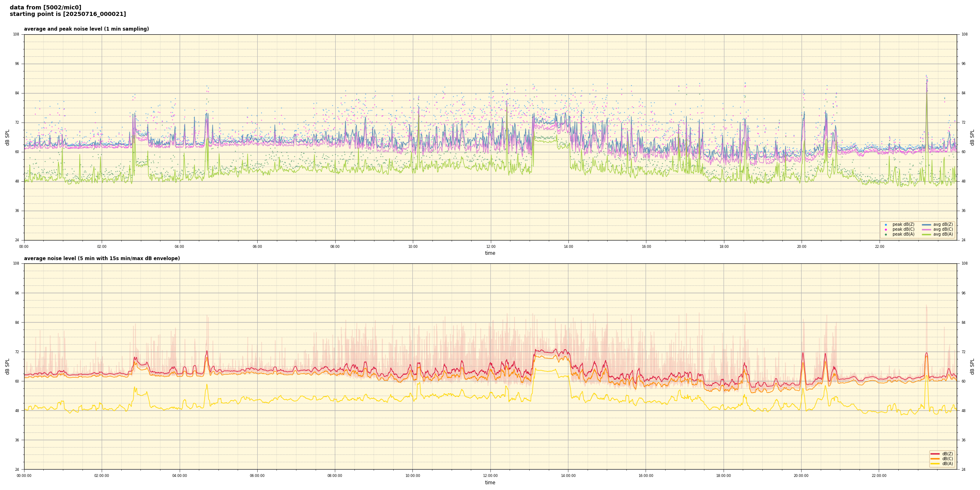Click the upper chart's right 'dB SPL' axis label

972,137
